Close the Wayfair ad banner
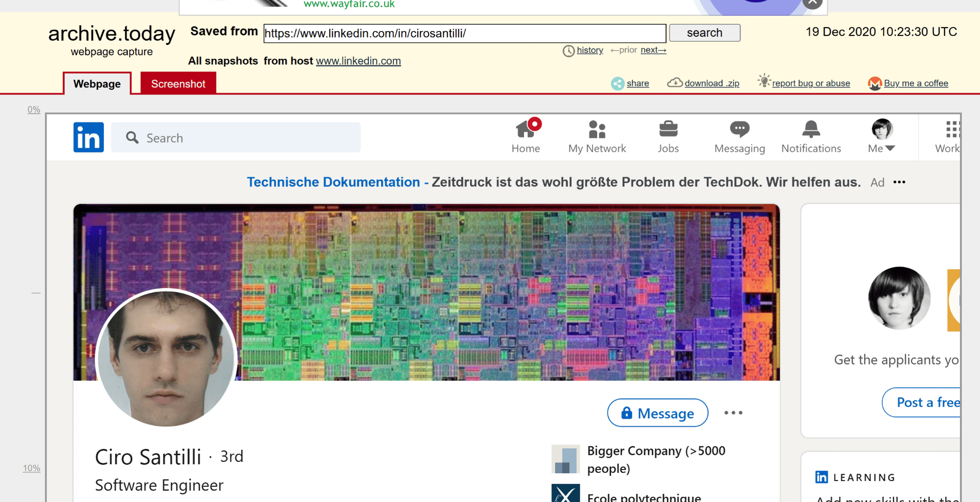The height and width of the screenshot is (502, 980). coord(812,4)
